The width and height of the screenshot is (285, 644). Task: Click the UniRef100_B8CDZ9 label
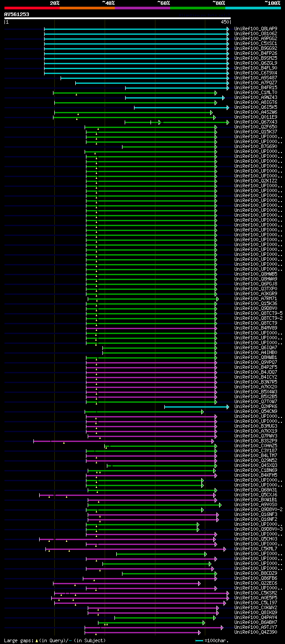(x=256, y=574)
